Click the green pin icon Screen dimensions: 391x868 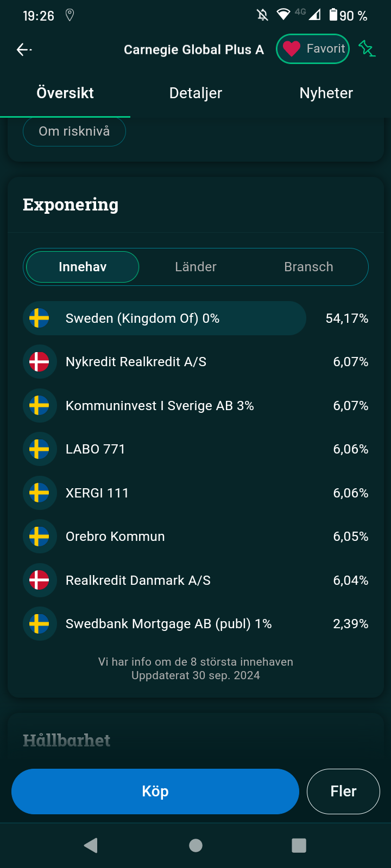pyautogui.click(x=367, y=49)
